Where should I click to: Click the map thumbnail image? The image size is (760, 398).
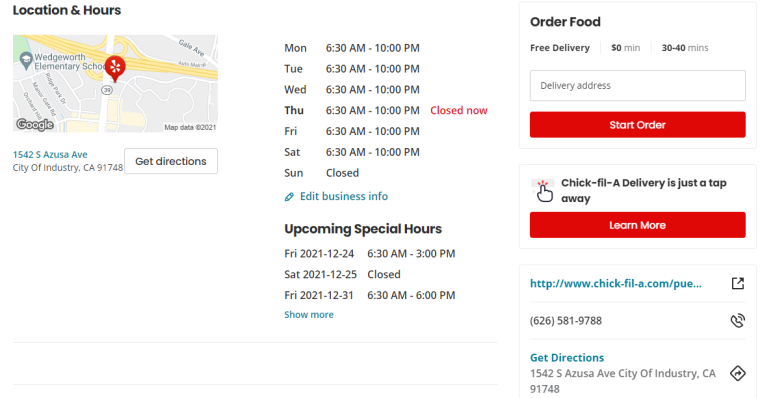pyautogui.click(x=115, y=83)
